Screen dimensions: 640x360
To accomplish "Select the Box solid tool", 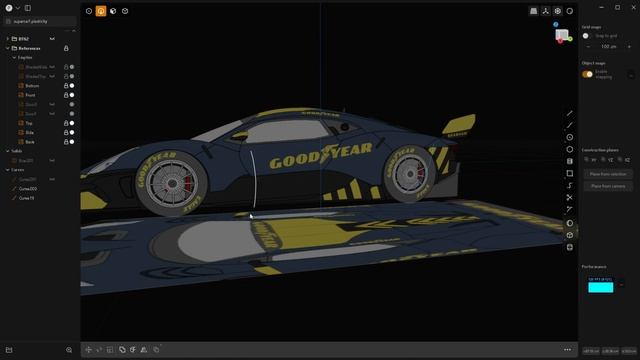I will (570, 235).
